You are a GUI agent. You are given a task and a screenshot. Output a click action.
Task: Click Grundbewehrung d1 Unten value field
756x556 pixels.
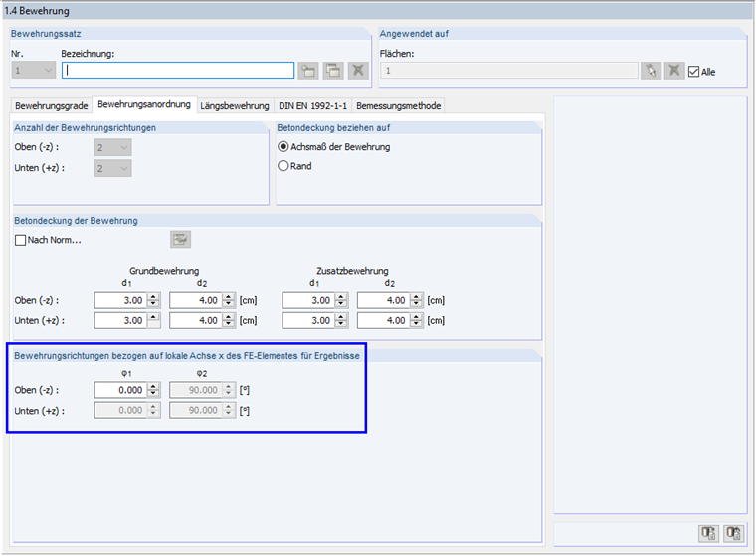(x=121, y=320)
